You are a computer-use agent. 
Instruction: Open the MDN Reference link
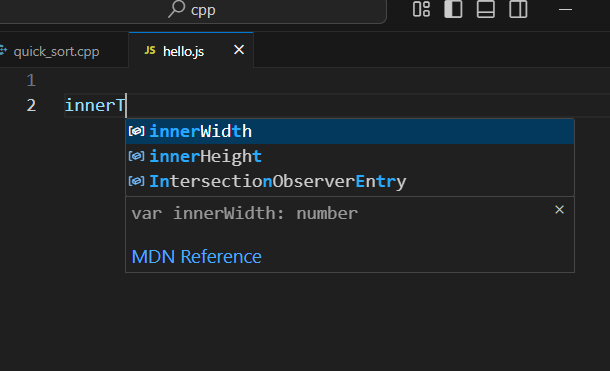coord(196,257)
